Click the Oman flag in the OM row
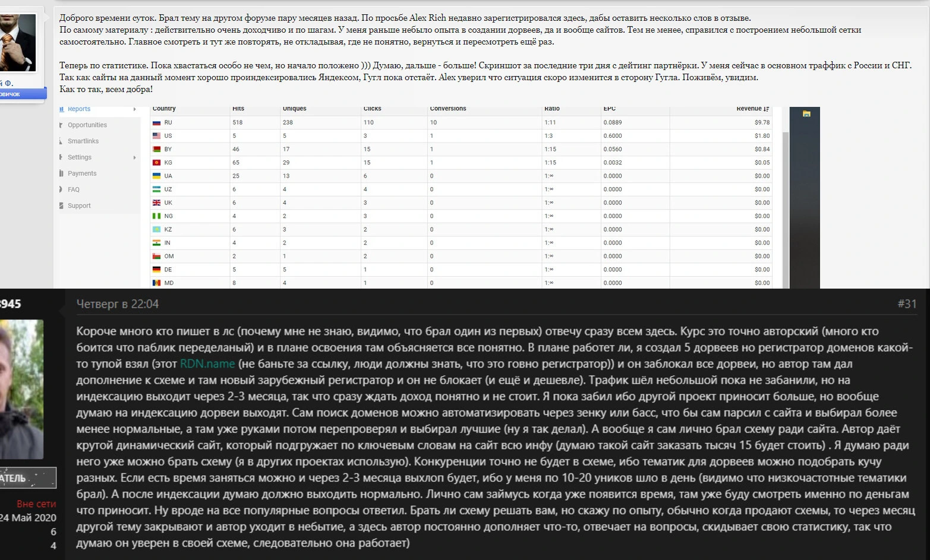 coord(156,256)
